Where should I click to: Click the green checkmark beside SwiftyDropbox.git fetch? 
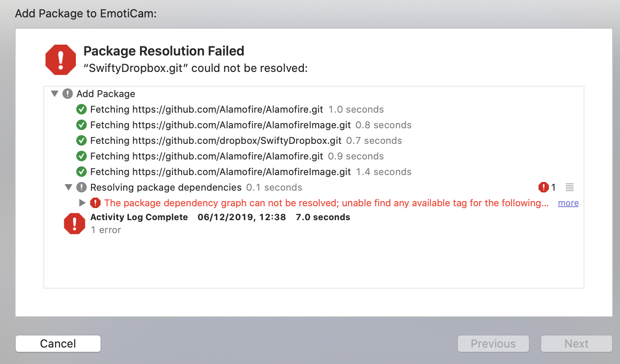[82, 140]
